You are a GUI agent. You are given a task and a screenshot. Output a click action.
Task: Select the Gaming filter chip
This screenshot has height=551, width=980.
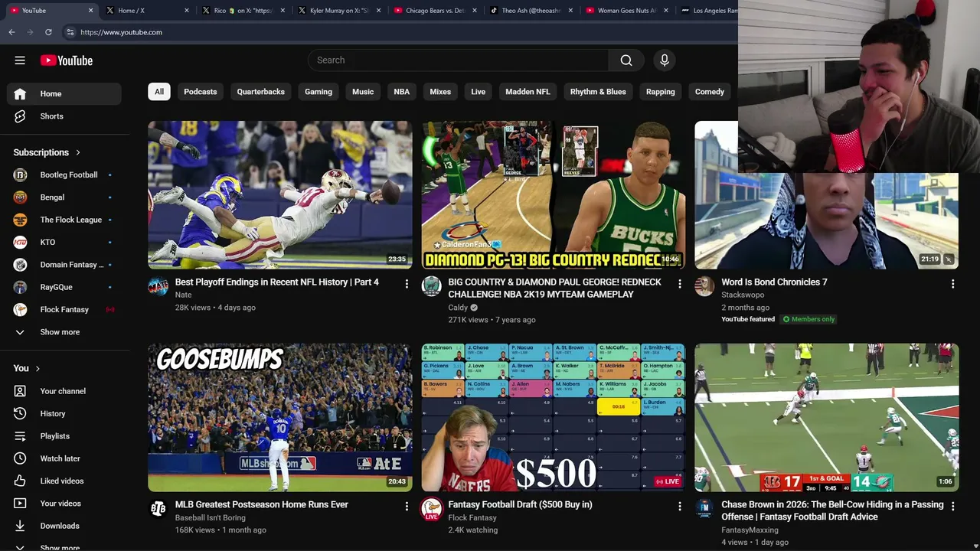pos(318,92)
